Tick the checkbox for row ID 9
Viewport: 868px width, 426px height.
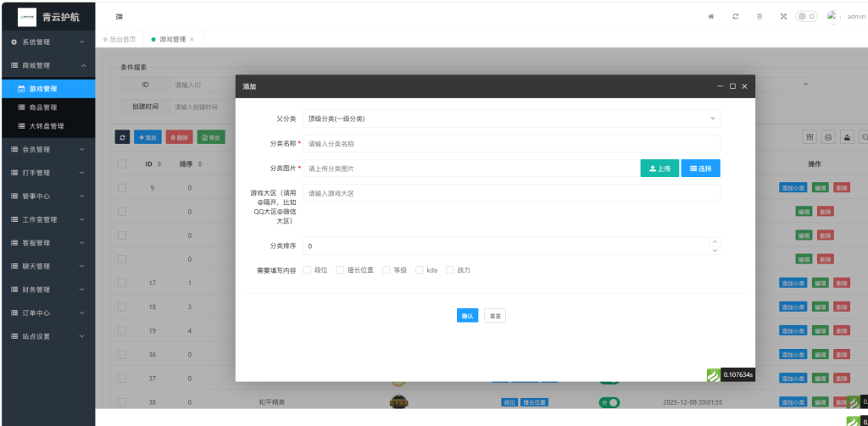tap(122, 188)
